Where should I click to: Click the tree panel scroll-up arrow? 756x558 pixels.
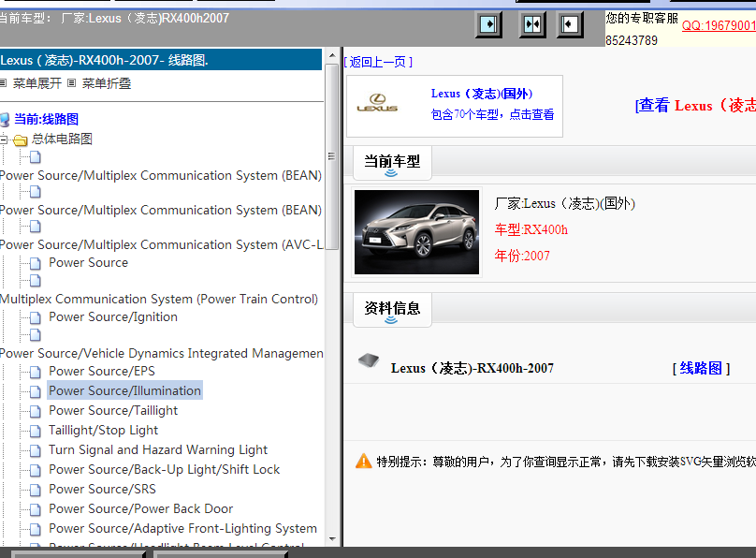point(332,55)
